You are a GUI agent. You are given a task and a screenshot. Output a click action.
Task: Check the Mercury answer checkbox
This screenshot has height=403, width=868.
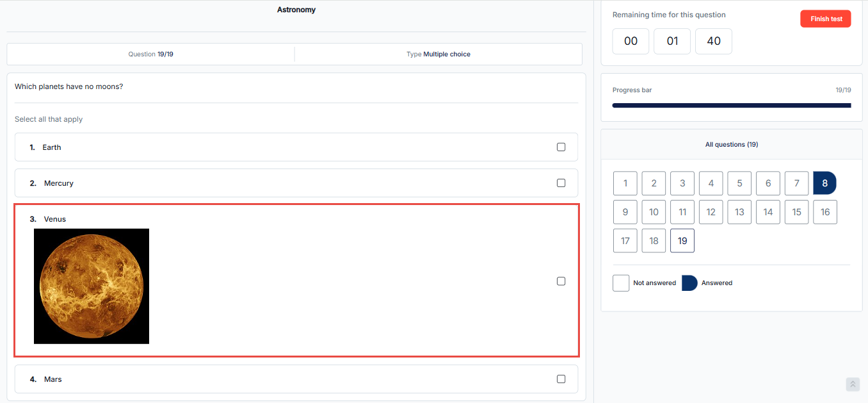coord(561,183)
